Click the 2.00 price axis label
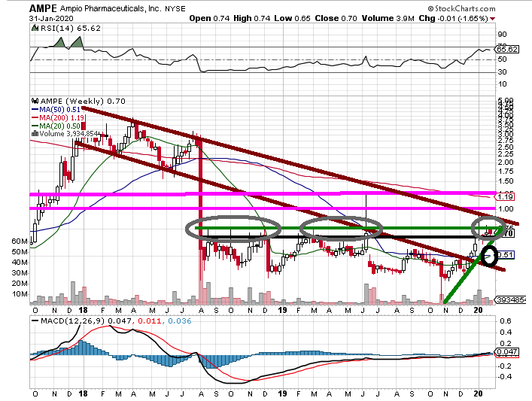532x401 pixels. (x=505, y=163)
